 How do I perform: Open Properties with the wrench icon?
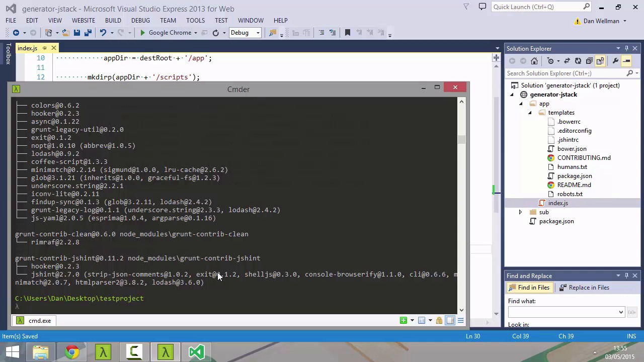(x=615, y=61)
